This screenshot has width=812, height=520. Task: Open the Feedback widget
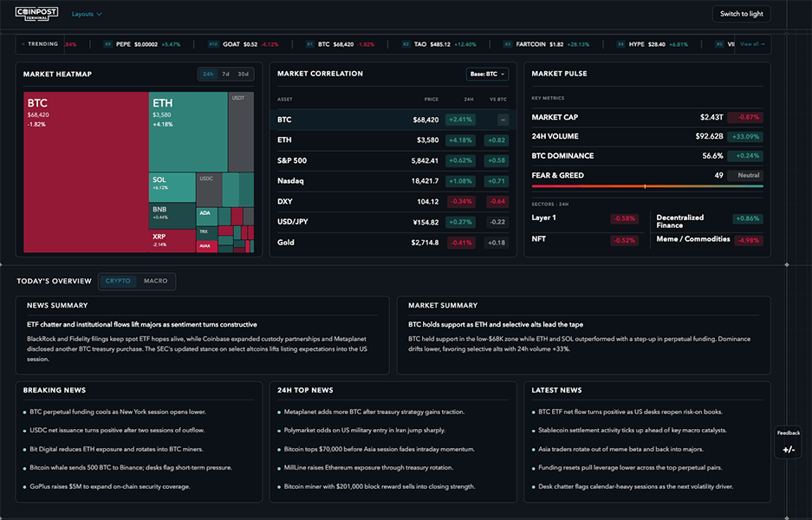789,442
